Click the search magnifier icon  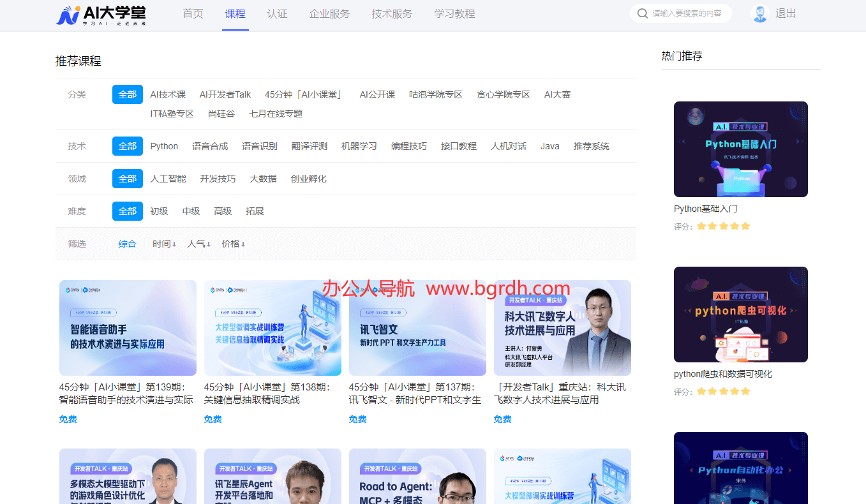[x=642, y=13]
